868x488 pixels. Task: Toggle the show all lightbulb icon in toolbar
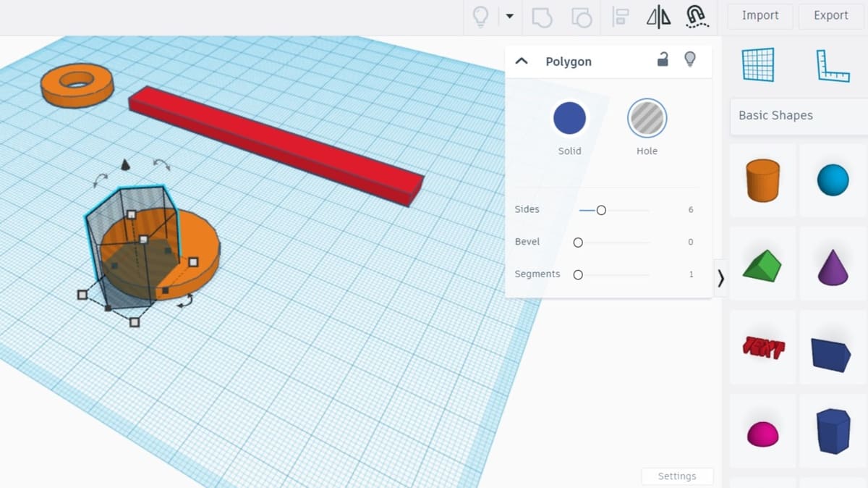click(x=480, y=16)
